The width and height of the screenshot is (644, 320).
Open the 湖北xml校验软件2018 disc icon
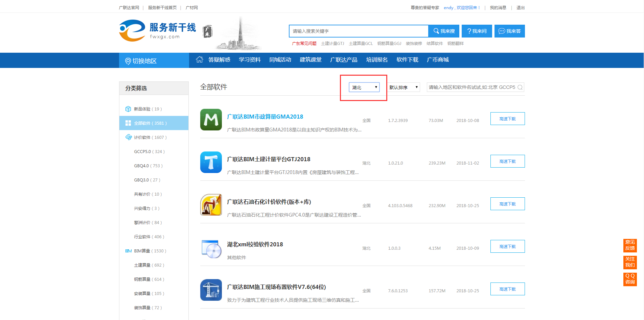[x=211, y=249]
